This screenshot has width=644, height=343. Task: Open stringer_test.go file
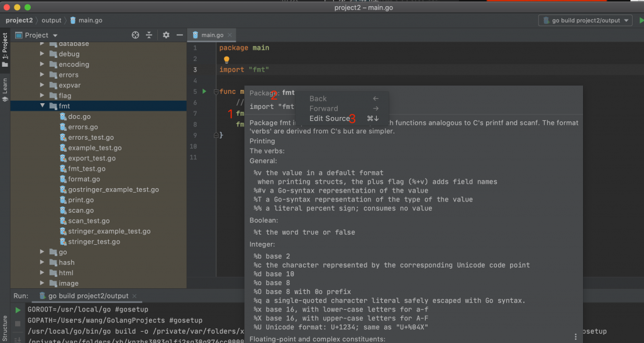(x=94, y=242)
